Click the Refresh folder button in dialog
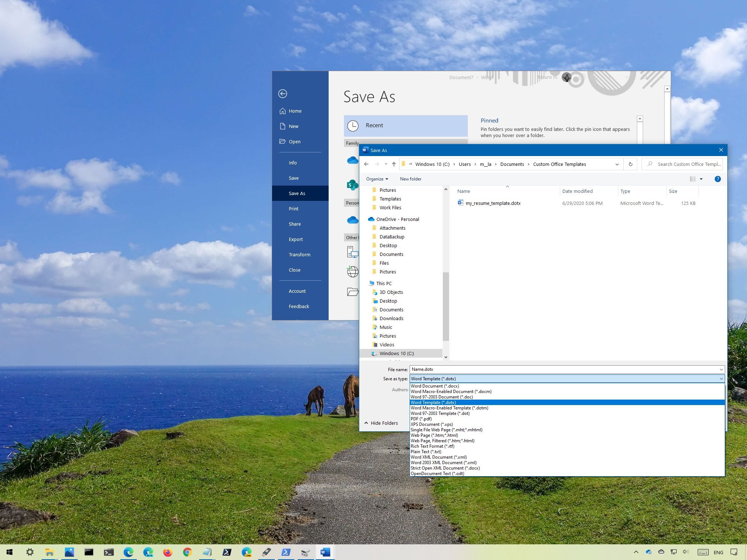747x560 pixels. [x=631, y=164]
